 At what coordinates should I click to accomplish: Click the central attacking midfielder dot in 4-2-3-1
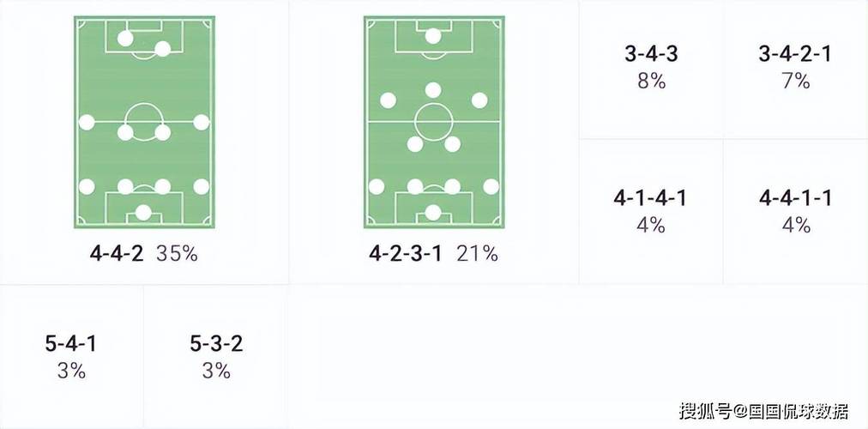click(433, 90)
